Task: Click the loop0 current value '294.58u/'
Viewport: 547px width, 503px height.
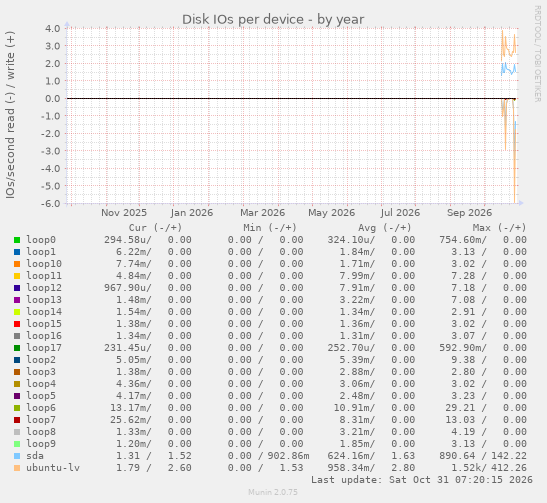Action: (128, 240)
